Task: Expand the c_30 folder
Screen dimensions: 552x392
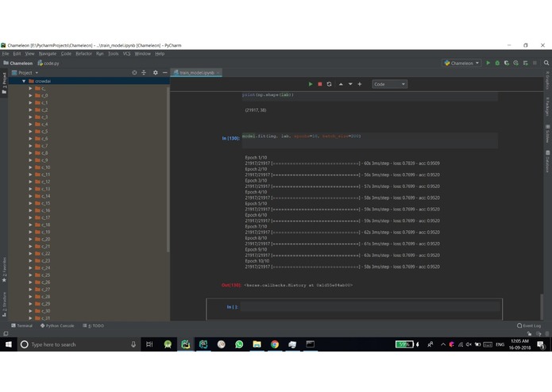Action: coord(31,311)
